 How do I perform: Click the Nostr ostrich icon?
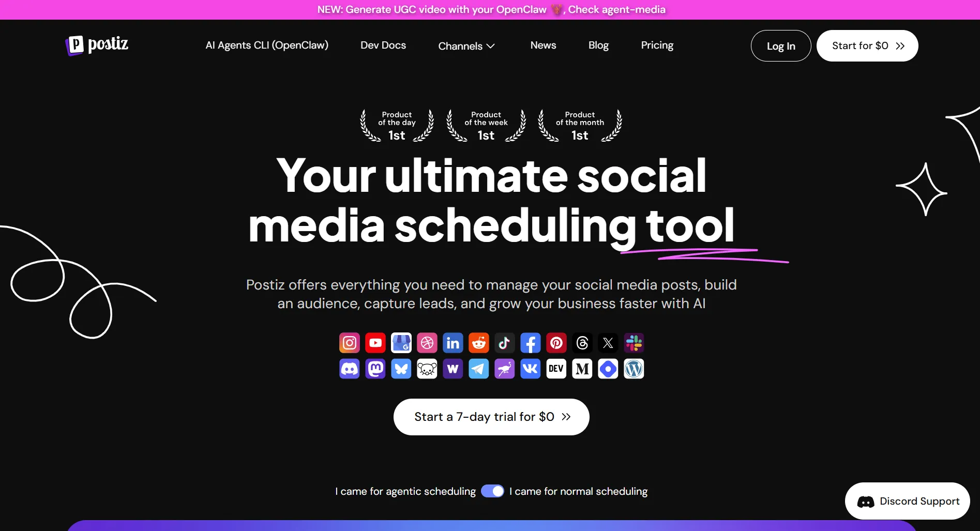[x=505, y=369]
